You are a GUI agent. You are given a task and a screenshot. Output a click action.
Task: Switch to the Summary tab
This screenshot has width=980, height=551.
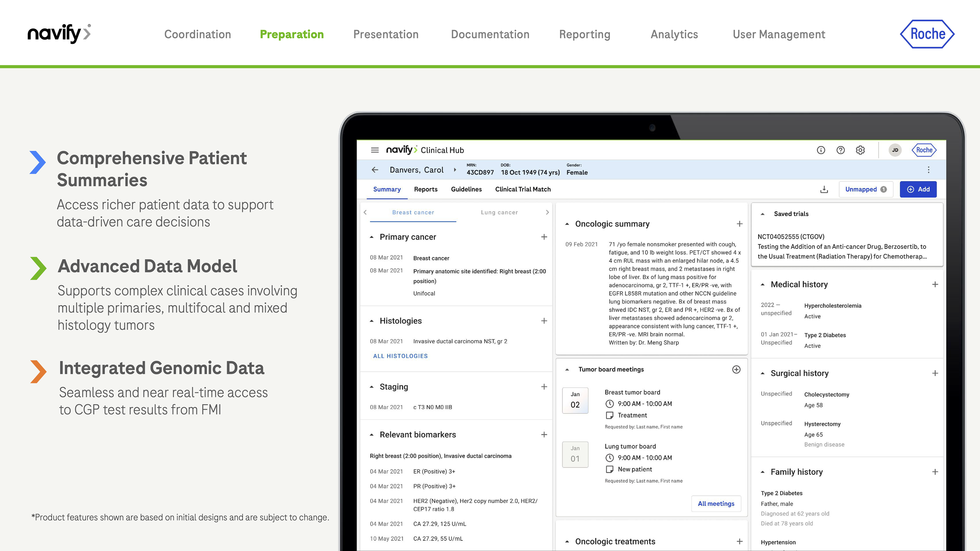pyautogui.click(x=387, y=189)
